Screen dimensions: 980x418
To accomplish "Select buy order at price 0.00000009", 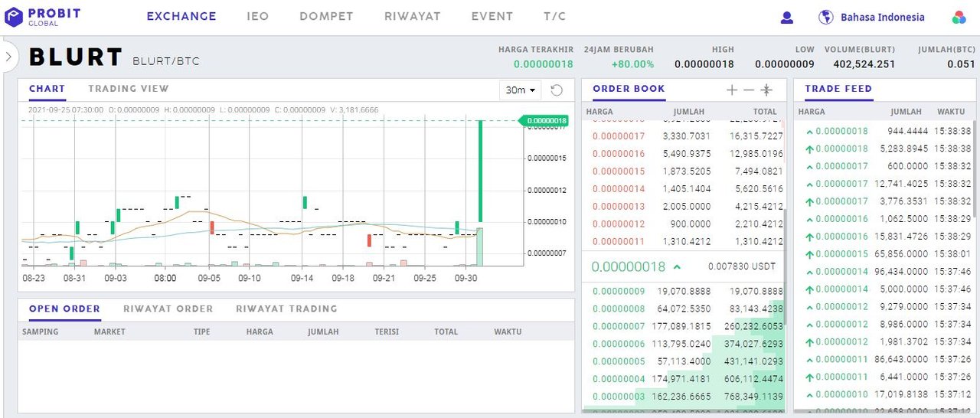I will (x=683, y=292).
